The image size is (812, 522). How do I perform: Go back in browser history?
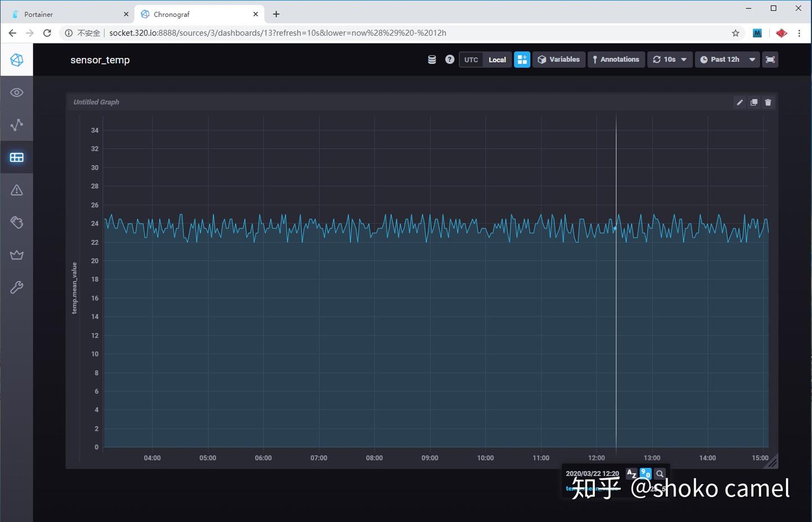[12, 33]
